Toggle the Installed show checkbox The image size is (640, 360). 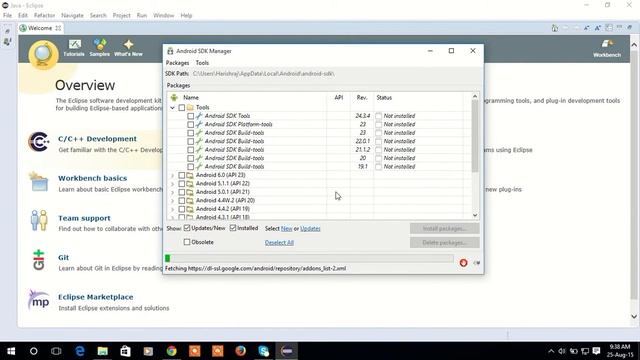[x=233, y=228]
